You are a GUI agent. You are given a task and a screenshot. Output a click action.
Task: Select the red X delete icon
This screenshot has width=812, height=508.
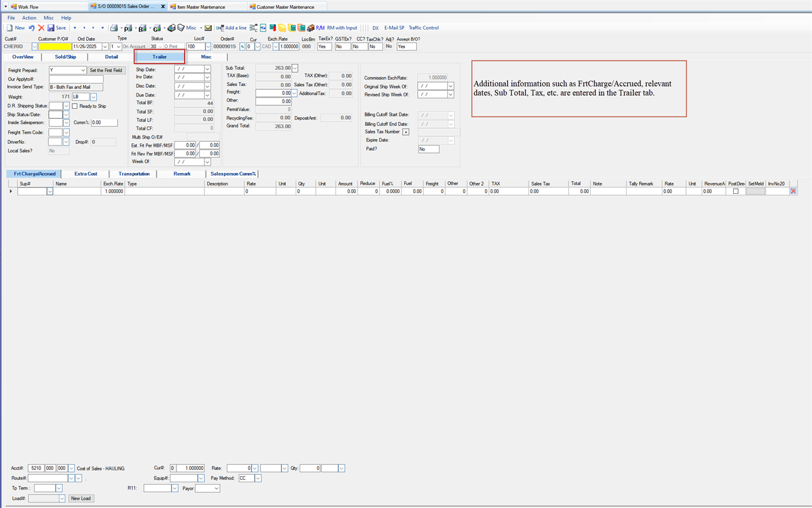pos(42,27)
